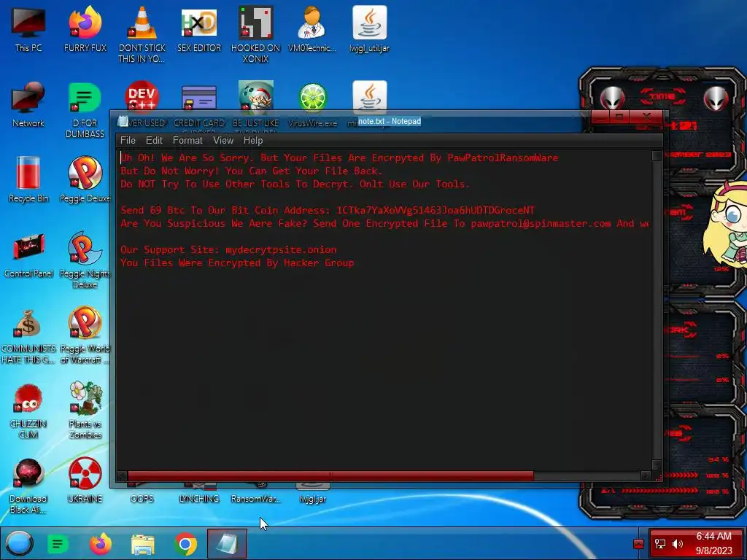The height and width of the screenshot is (560, 747).
Task: Launch Firefox from the taskbar
Action: pos(101,544)
